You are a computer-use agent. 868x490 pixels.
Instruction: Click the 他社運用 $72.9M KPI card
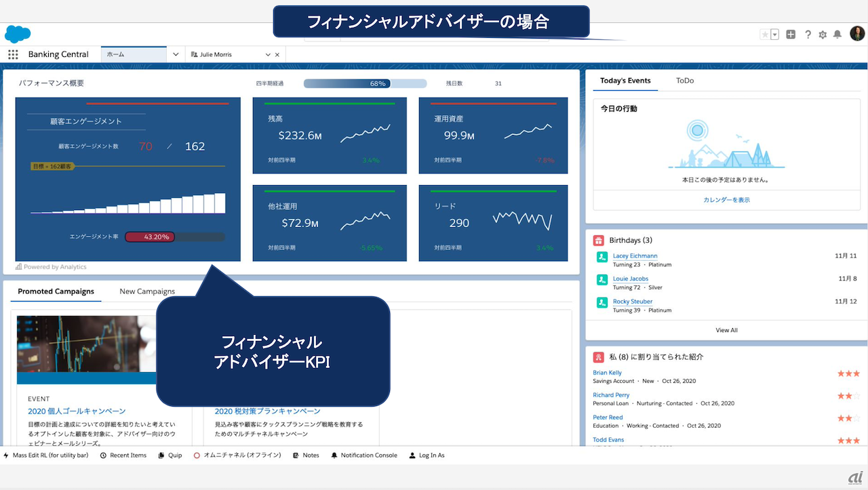coord(330,223)
